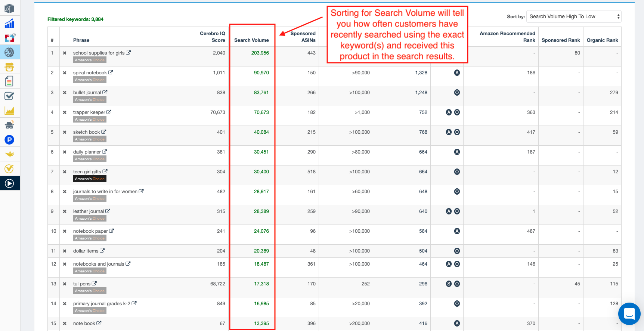Click the A badge in 'spiral notebook' row
The image size is (644, 331).
457,73
